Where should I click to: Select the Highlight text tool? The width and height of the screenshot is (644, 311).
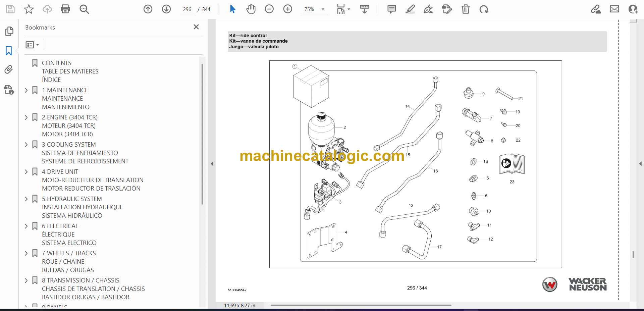(x=410, y=9)
